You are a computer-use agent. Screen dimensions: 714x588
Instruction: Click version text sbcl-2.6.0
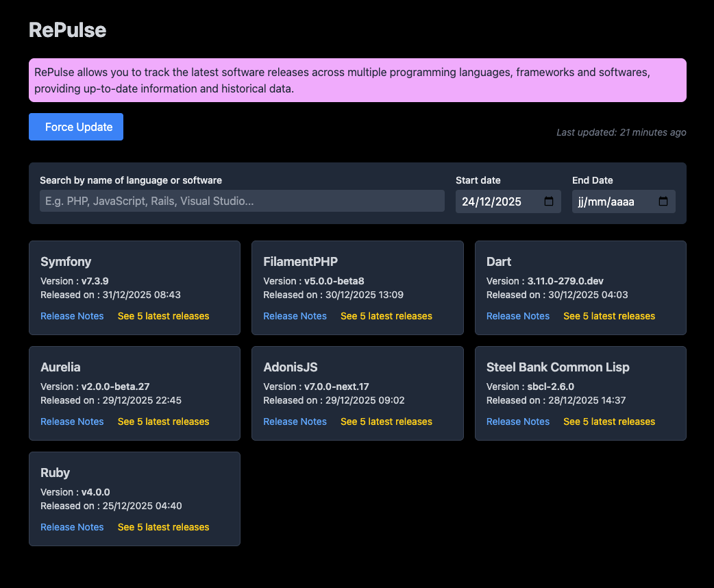click(x=550, y=387)
